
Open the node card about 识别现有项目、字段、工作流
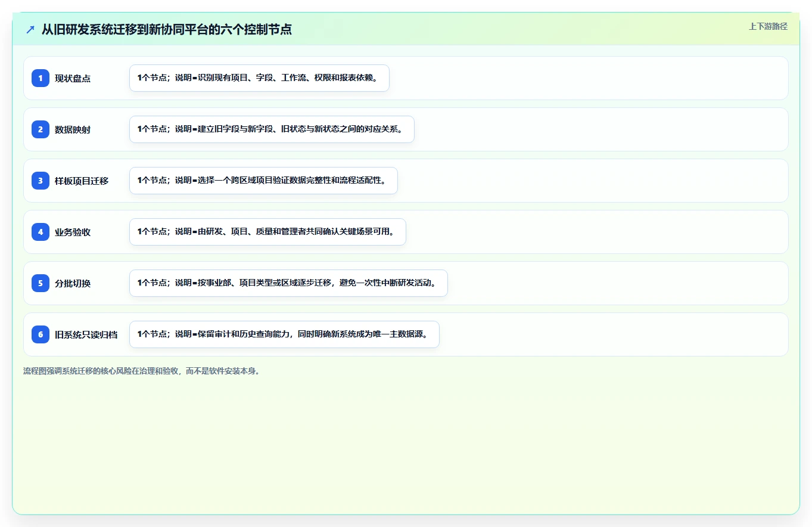coord(259,78)
